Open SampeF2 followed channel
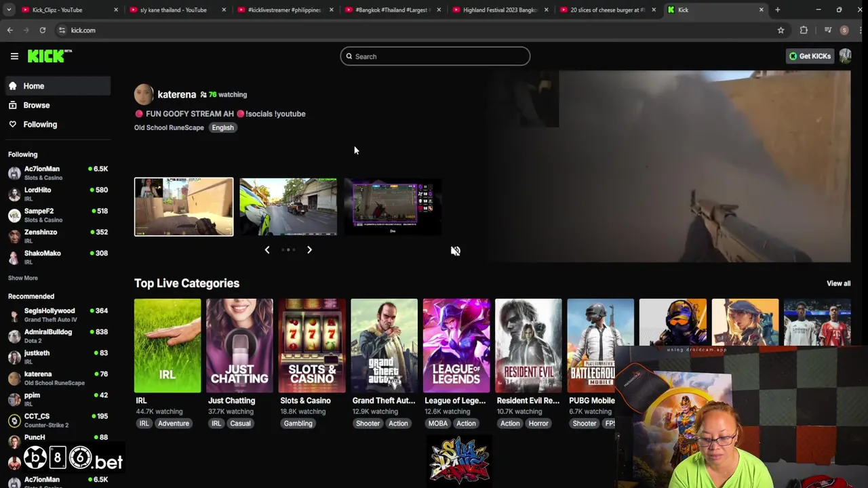Screen dimensions: 868x488 pos(58,215)
